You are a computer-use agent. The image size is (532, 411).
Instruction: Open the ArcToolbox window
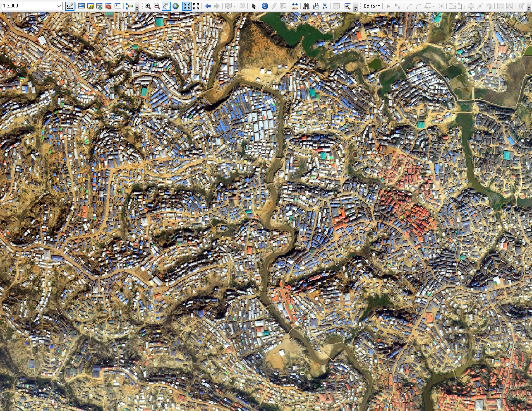coord(109,6)
